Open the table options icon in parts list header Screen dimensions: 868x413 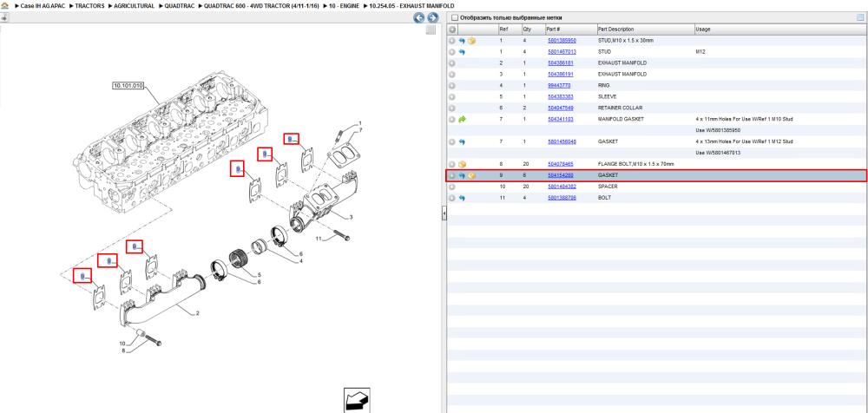click(x=860, y=17)
